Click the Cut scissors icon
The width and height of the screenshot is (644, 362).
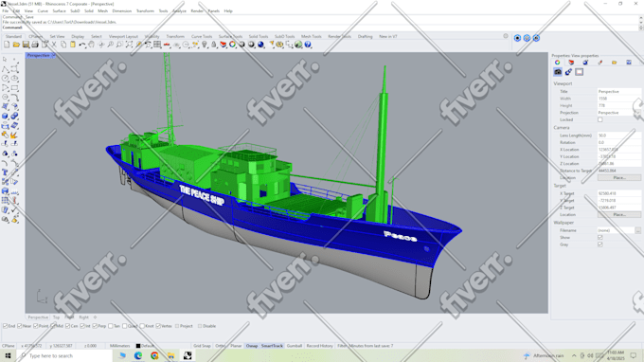point(54,45)
